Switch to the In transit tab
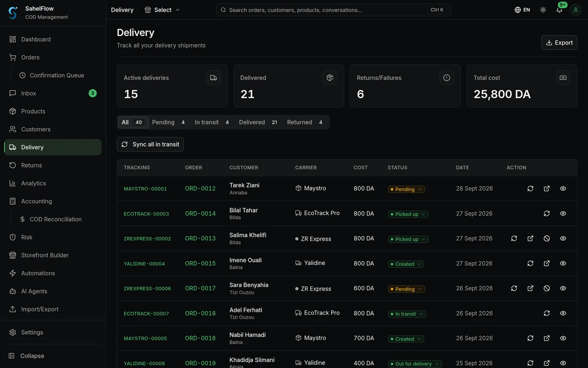The image size is (588, 368). point(212,122)
